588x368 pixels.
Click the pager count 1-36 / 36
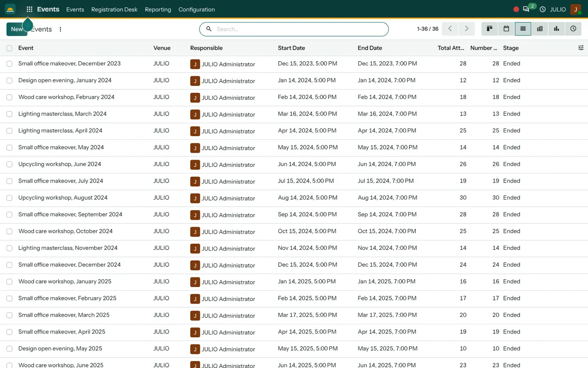[x=428, y=29]
